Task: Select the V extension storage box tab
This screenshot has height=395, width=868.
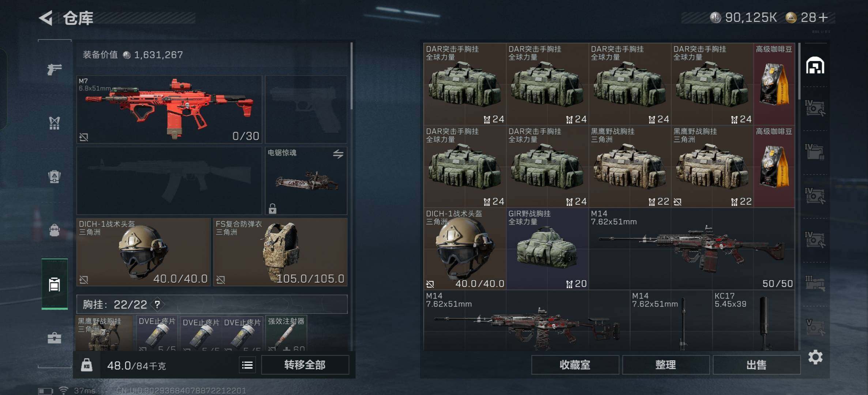Action: coord(815,327)
